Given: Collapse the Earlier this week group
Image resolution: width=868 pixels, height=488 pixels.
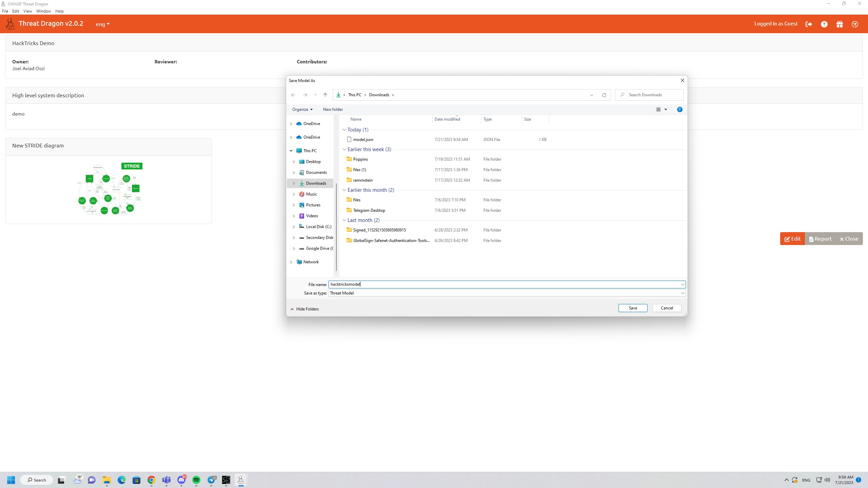Looking at the screenshot, I should [x=344, y=149].
